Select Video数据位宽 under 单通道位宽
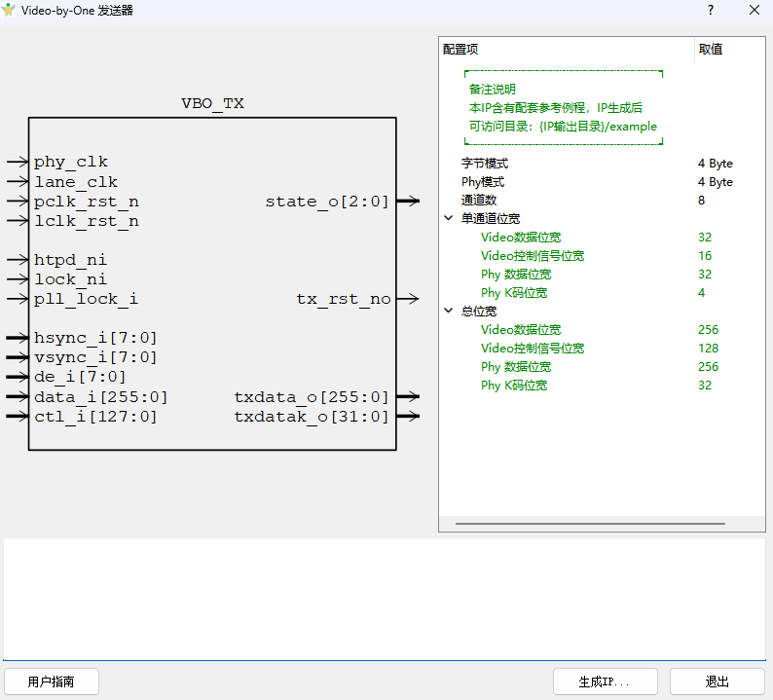This screenshot has width=773, height=700. (521, 238)
